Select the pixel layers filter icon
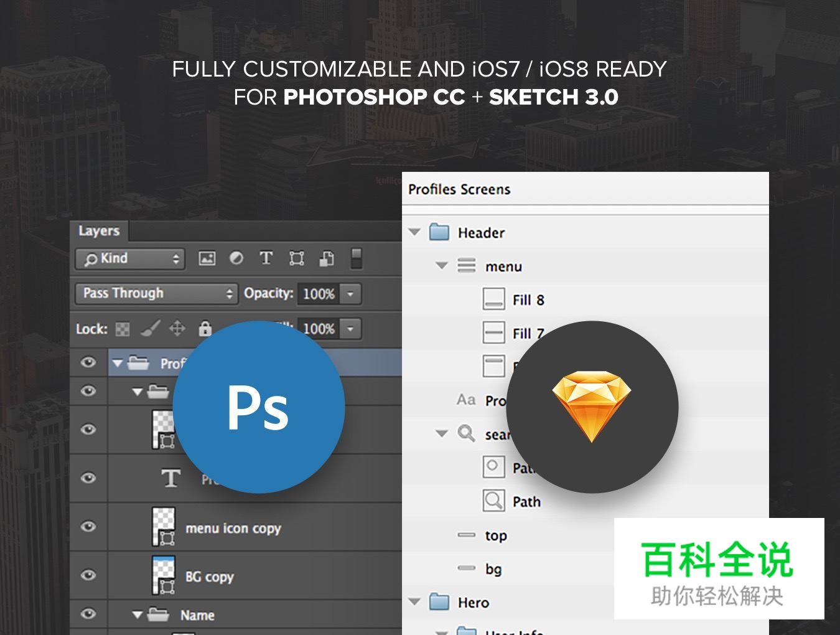Image resolution: width=840 pixels, height=635 pixels. tap(207, 258)
